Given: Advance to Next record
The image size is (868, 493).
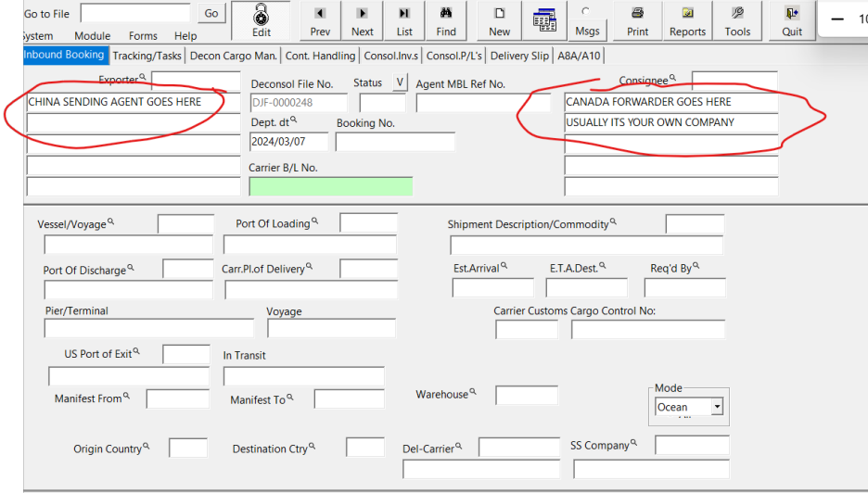Looking at the screenshot, I should click(362, 13).
